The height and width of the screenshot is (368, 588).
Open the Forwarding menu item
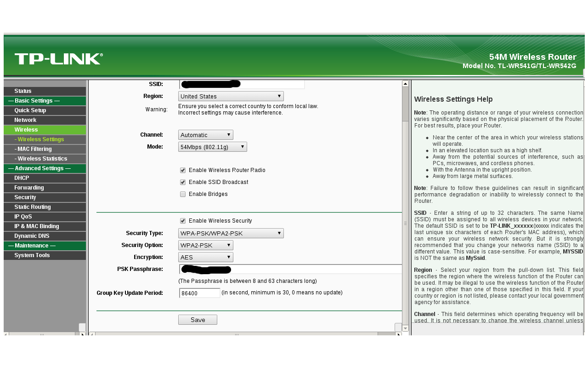pos(45,188)
